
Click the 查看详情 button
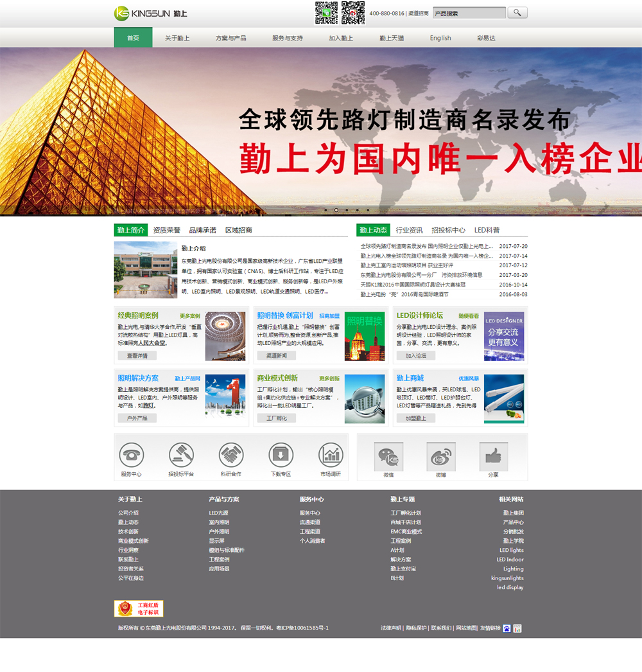coord(137,355)
